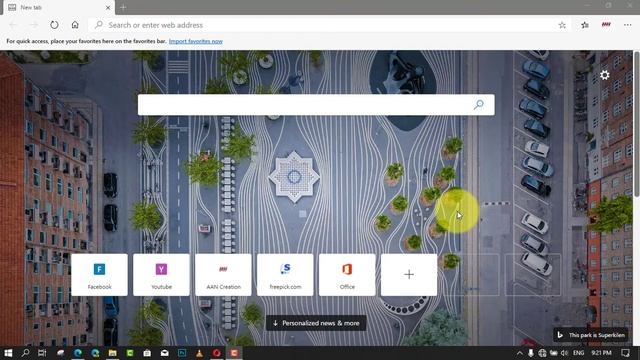The width and height of the screenshot is (640, 360).
Task: Click the Forward navigation arrow
Action: (34, 25)
